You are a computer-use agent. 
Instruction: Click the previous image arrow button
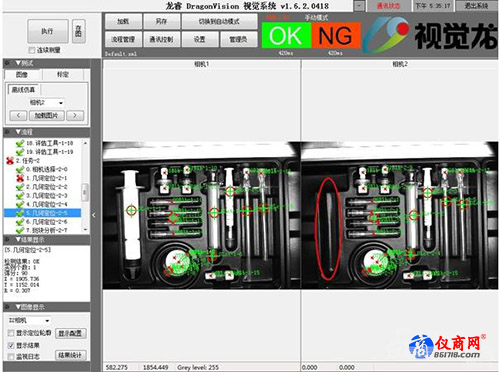pyautogui.click(x=18, y=116)
